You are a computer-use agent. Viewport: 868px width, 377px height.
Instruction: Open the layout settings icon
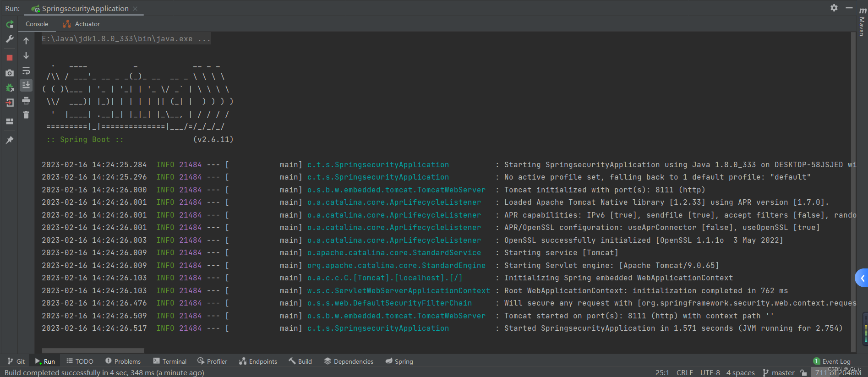10,121
